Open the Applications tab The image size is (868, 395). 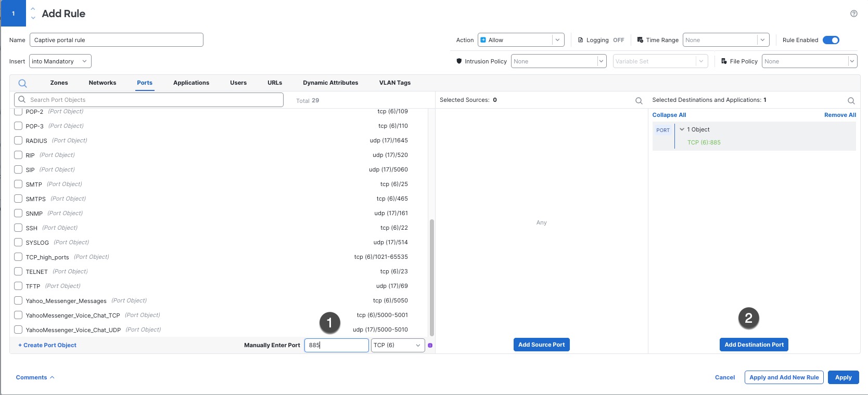point(191,83)
